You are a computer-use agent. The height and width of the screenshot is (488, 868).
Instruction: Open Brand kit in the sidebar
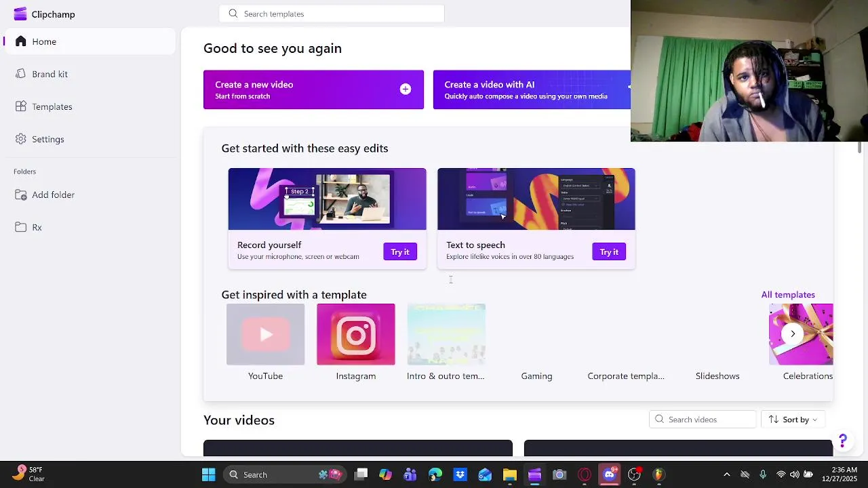(x=90, y=74)
